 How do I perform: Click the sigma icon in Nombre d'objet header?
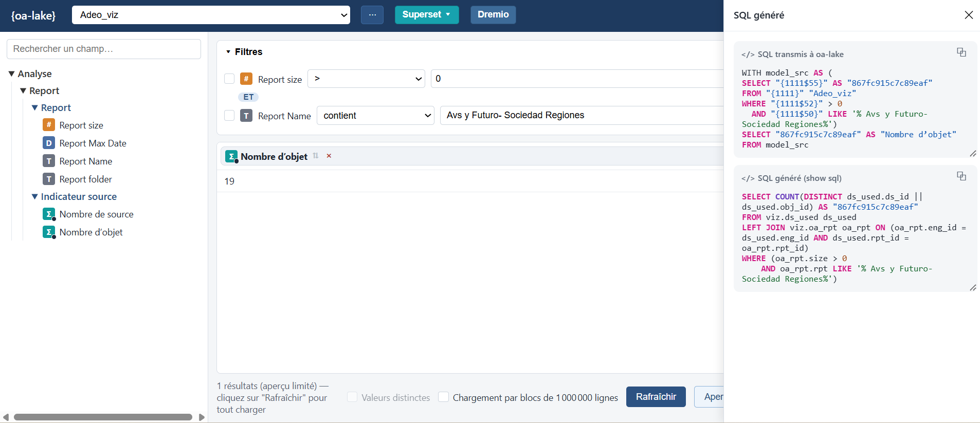pyautogui.click(x=231, y=156)
